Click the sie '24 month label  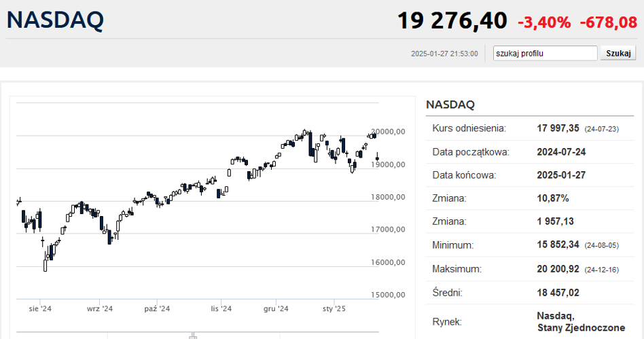point(40,308)
